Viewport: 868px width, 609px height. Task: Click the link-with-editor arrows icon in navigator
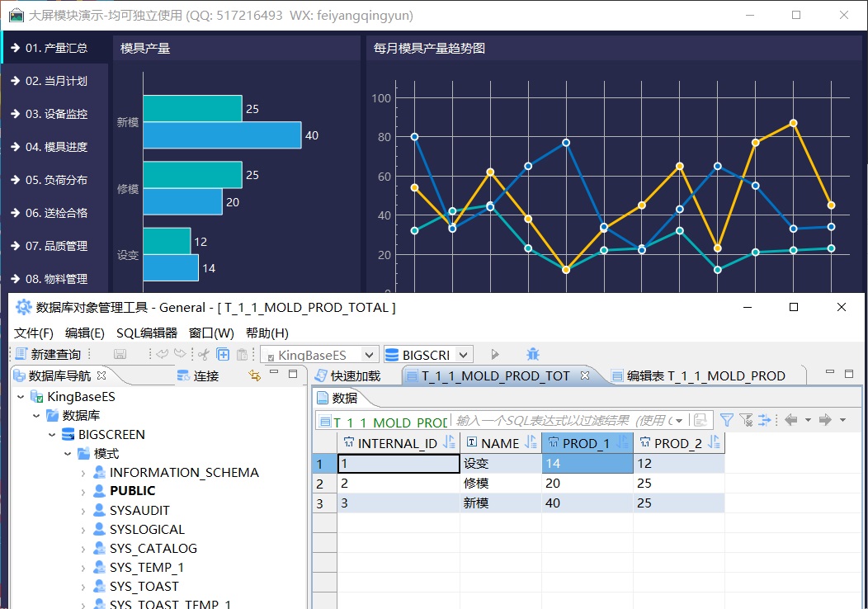254,375
